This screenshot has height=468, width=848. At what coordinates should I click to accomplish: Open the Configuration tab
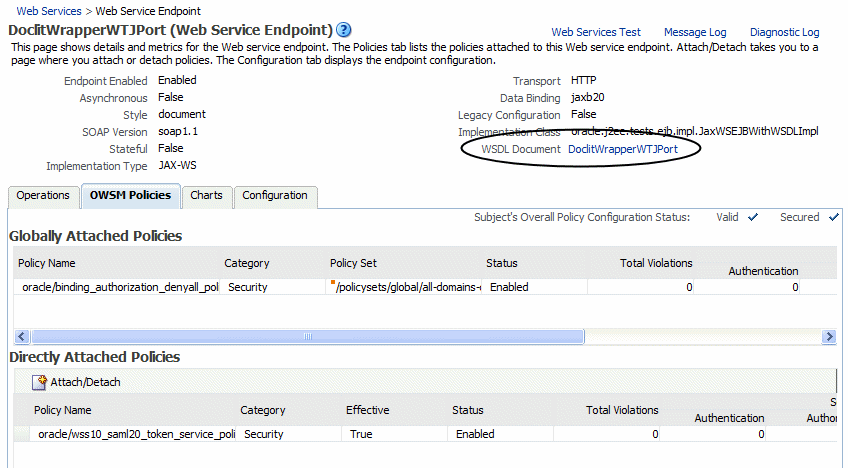(275, 195)
